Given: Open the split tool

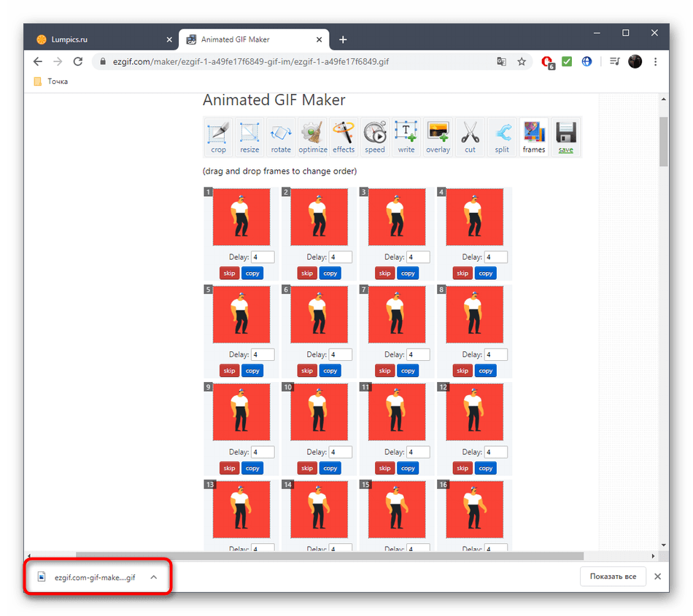Looking at the screenshot, I should 502,137.
